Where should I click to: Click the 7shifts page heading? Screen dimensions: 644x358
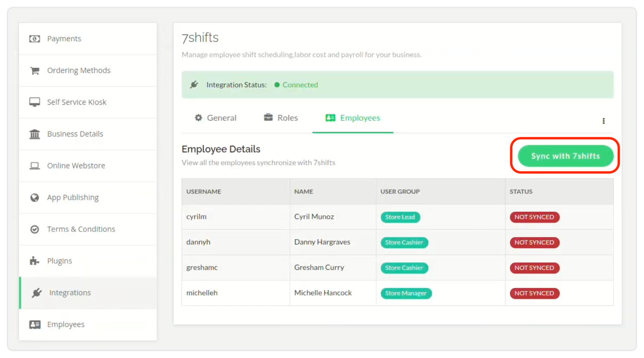pos(200,38)
